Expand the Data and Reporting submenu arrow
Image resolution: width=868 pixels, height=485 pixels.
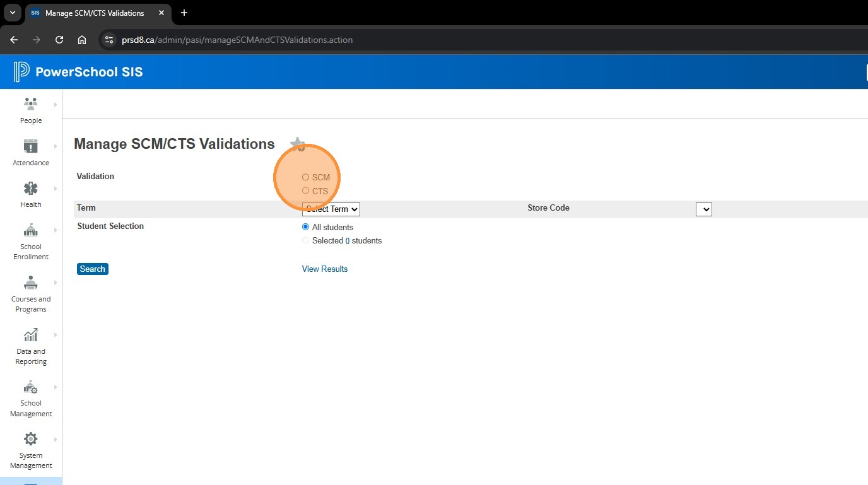pos(56,335)
